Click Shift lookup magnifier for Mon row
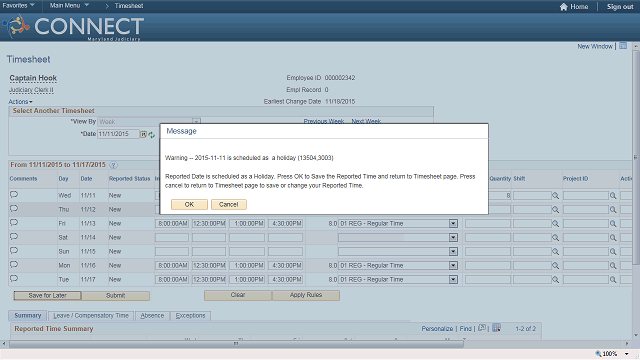This screenshot has height=360, width=640. 556,266
